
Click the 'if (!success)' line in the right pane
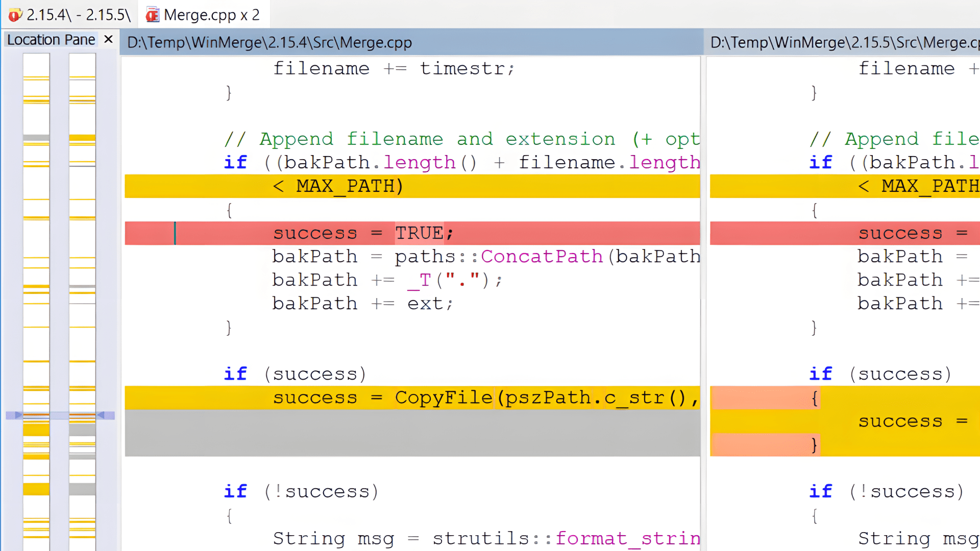click(887, 491)
